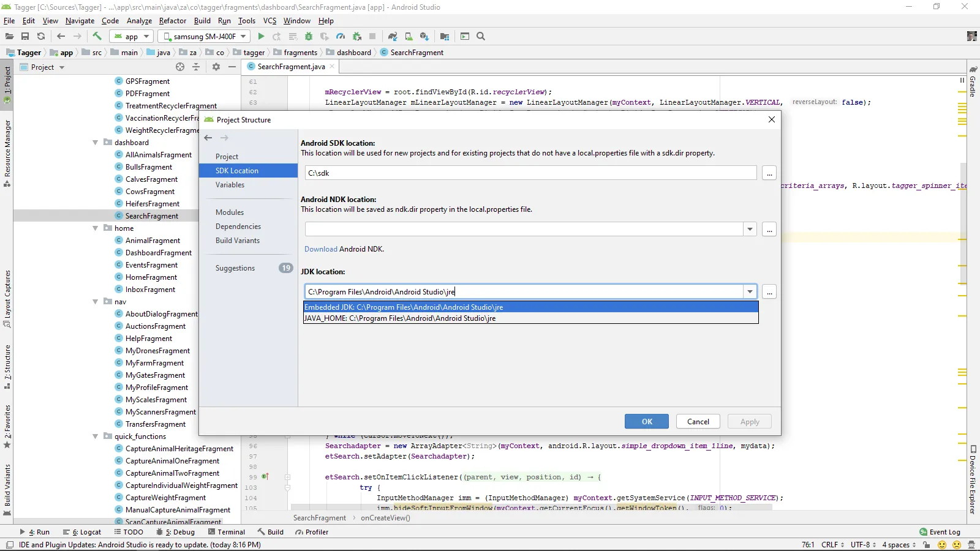Toggle tool window buttons at bottom-left corner
The image size is (980, 551).
(9, 545)
